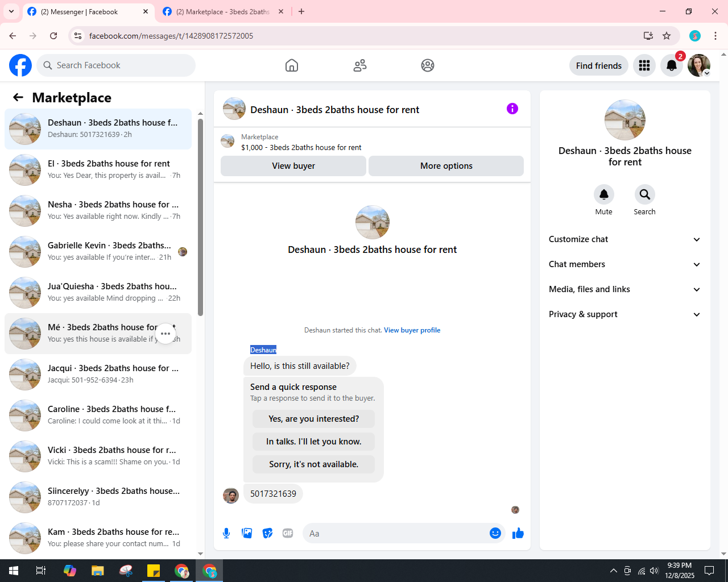This screenshot has height=582, width=728.
Task: Open the Kam conversation
Action: [98, 538]
